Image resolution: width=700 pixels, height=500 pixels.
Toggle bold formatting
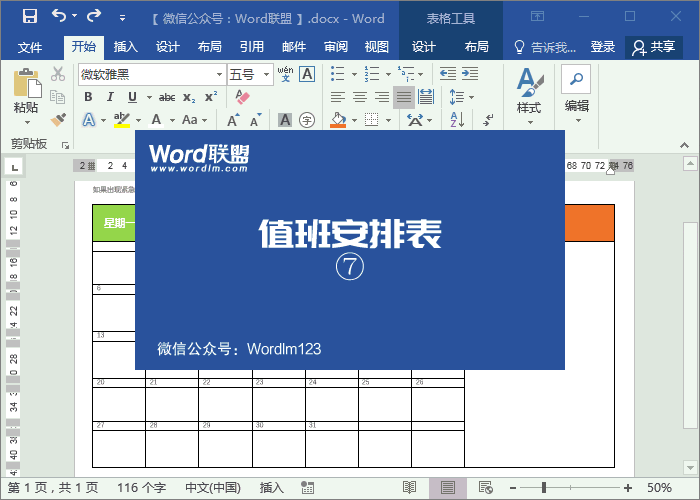click(88, 97)
